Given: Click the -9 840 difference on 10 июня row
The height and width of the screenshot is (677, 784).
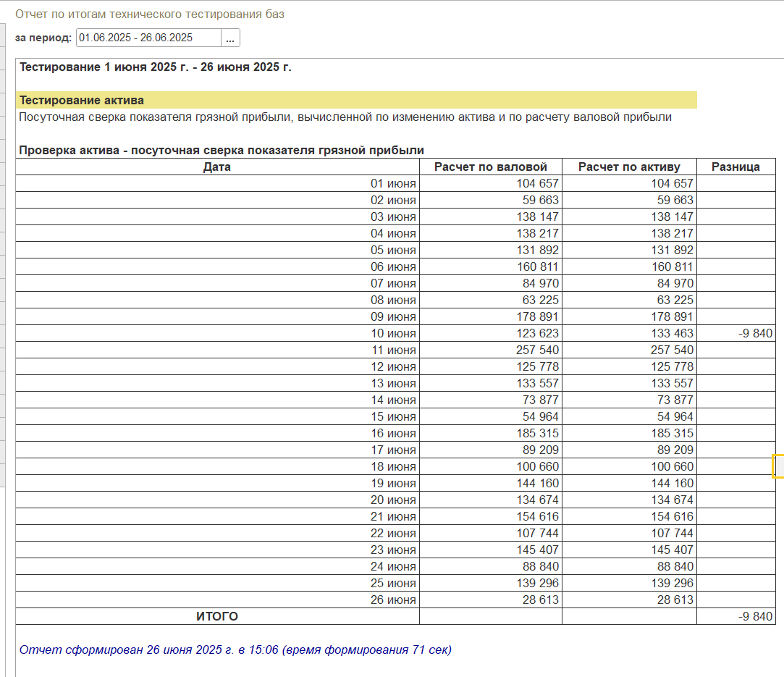Looking at the screenshot, I should [736, 334].
